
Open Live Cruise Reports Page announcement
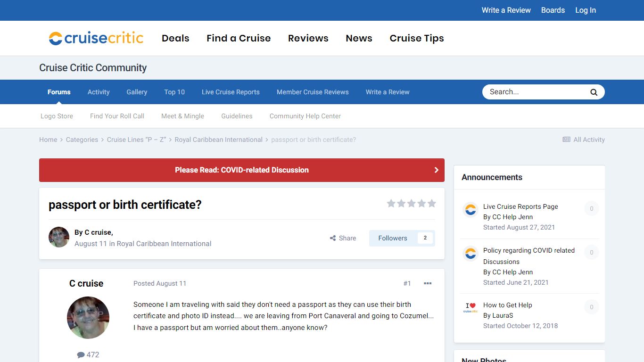point(520,206)
